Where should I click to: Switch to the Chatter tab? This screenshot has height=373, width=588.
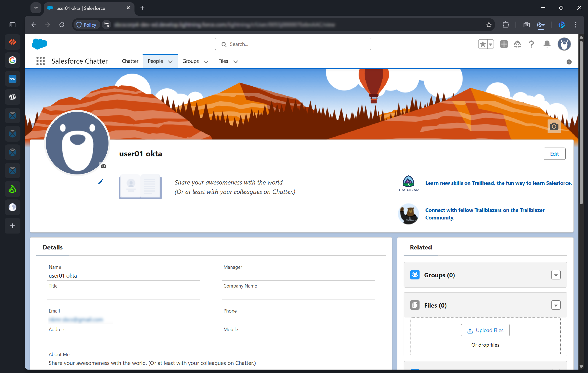point(130,61)
